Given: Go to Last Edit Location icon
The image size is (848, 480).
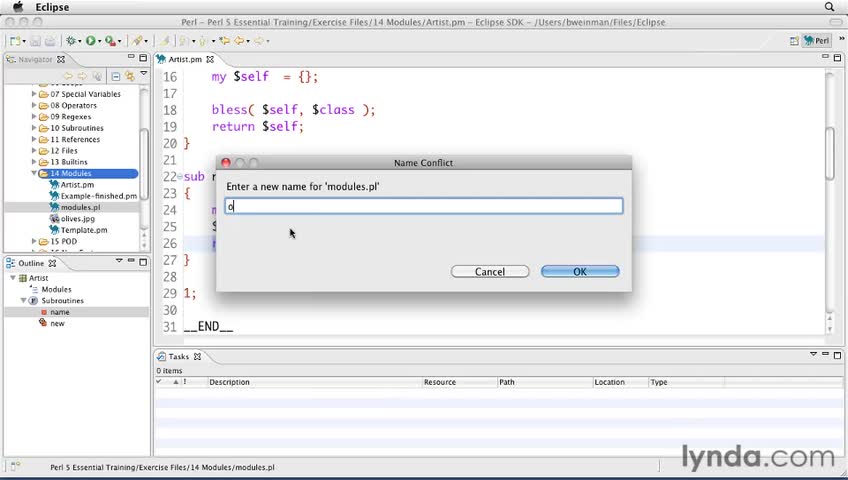Looking at the screenshot, I should click(x=224, y=41).
